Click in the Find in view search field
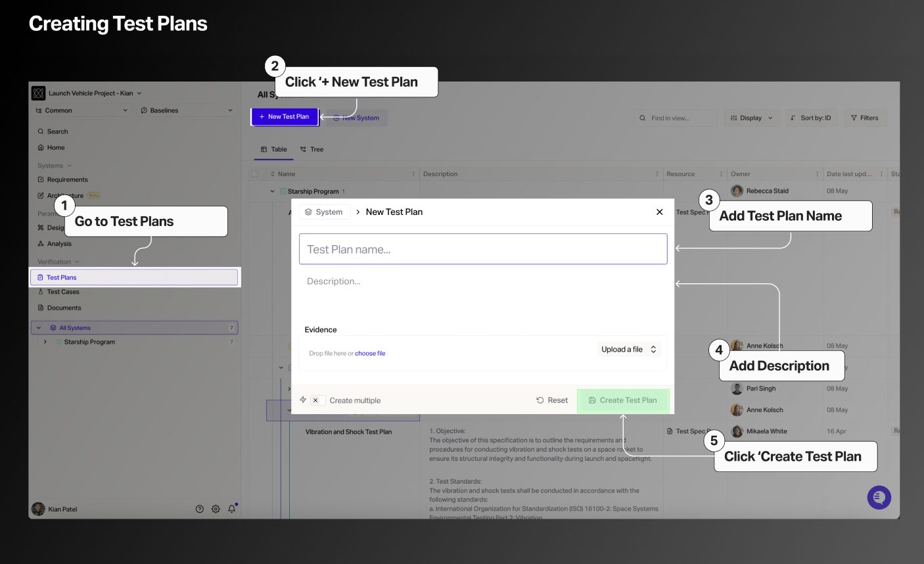The image size is (924, 564). (x=676, y=118)
